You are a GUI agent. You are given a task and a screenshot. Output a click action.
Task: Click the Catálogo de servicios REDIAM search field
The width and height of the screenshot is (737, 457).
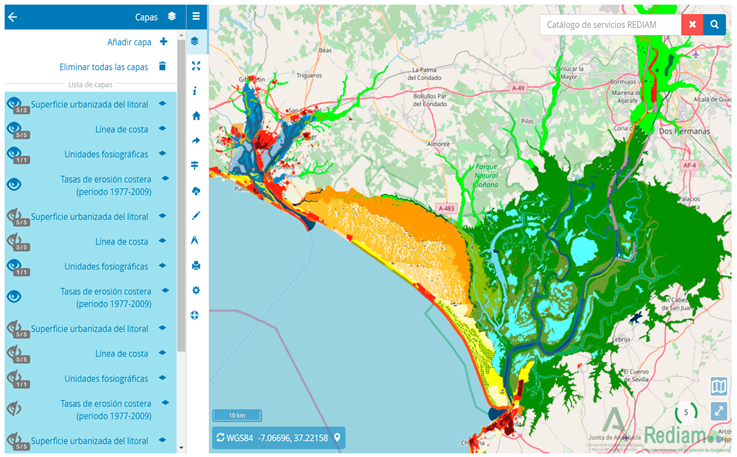(610, 24)
